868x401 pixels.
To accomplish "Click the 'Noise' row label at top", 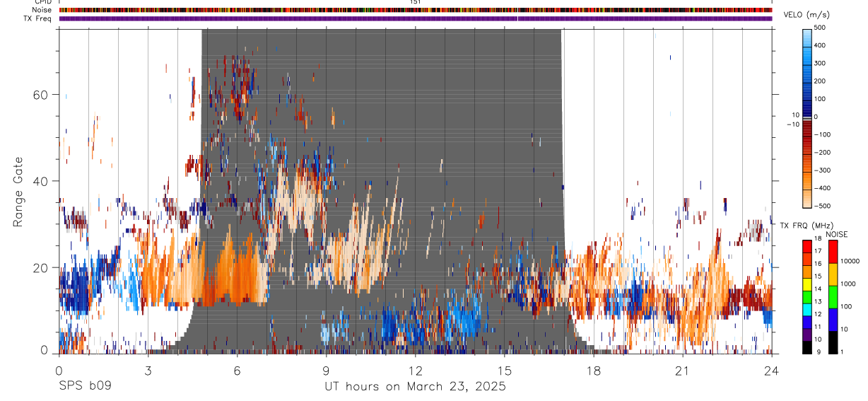I will point(41,10).
